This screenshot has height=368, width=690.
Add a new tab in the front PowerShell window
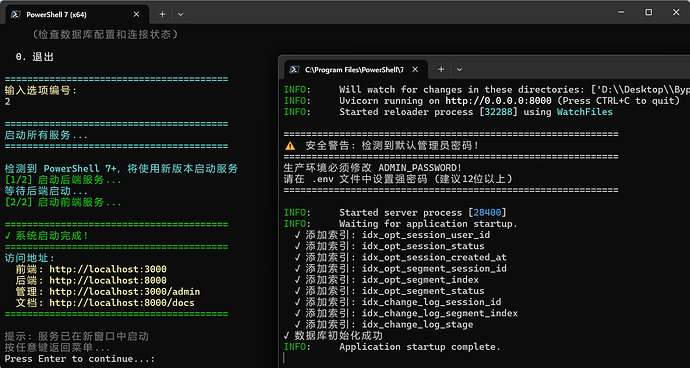(x=441, y=70)
